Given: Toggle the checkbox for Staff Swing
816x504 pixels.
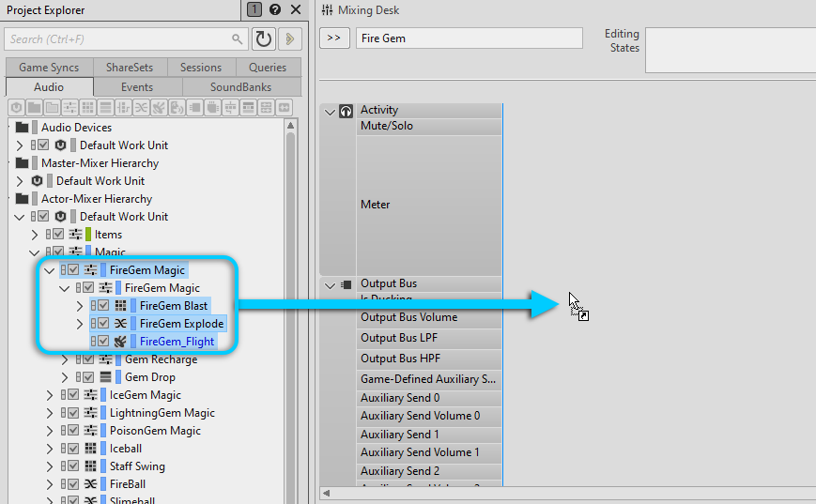Looking at the screenshot, I should click(73, 466).
